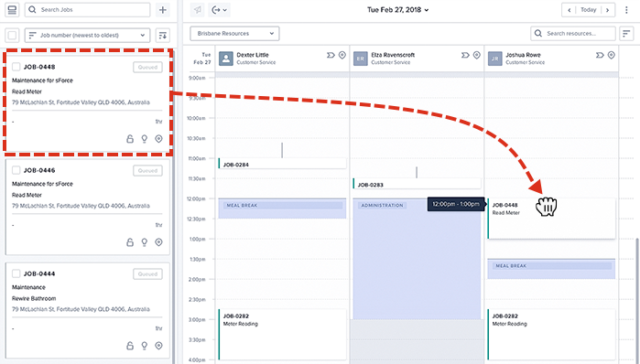Screen dimensions: 640x364
Task: Go to the next day arrow
Action: click(x=607, y=10)
